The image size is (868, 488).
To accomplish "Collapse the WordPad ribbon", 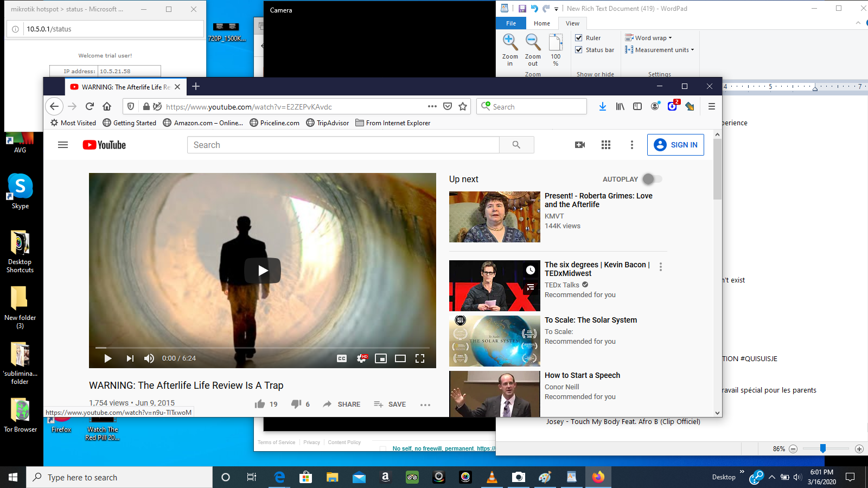I will [x=858, y=23].
